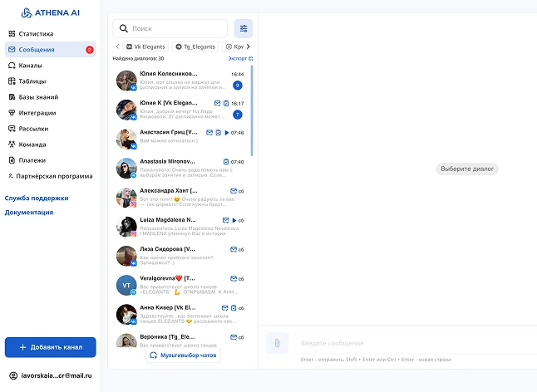The image size is (537, 392).
Task: Click envelope icon in Лиза Сидорова row
Action: (x=233, y=249)
